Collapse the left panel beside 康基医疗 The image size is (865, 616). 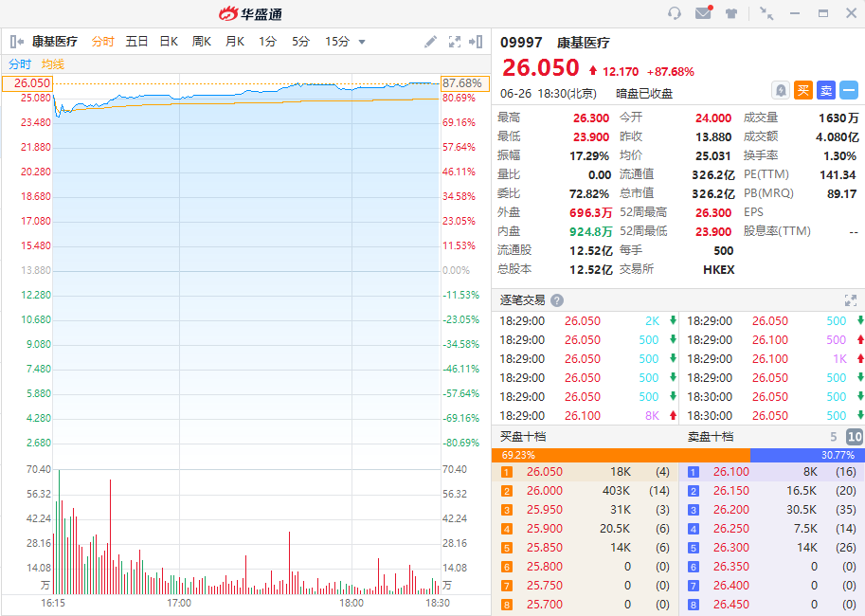16,42
